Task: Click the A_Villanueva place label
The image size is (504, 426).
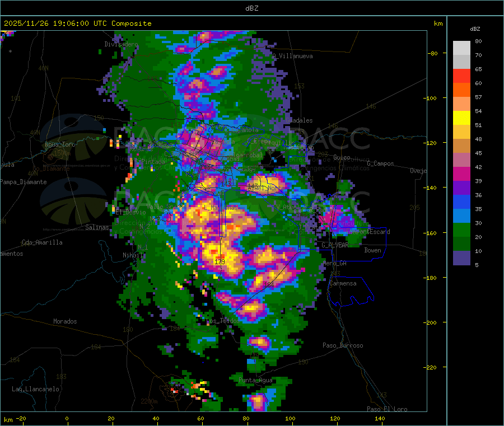Action: (292, 56)
